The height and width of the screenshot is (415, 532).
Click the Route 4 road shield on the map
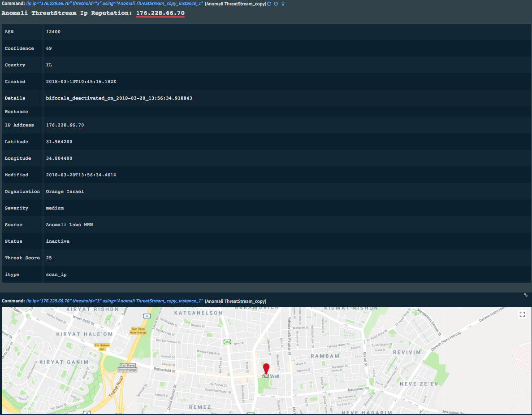click(146, 316)
